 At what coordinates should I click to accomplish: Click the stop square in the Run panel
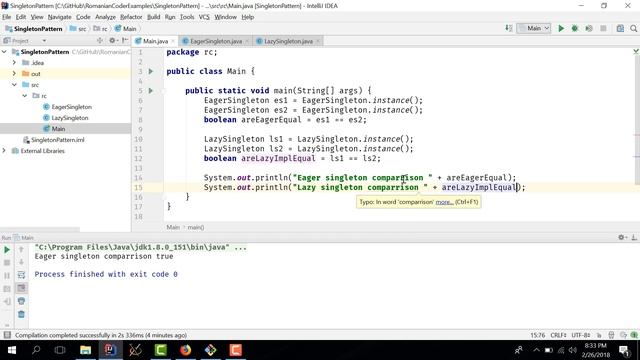tap(7, 262)
